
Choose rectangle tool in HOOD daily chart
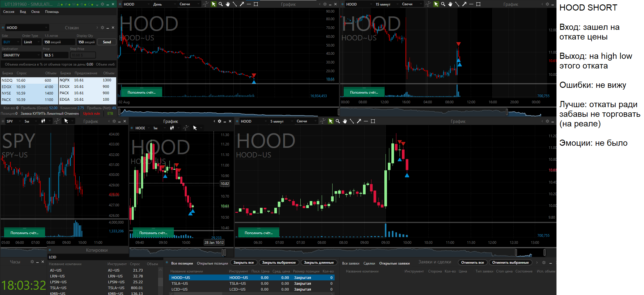pyautogui.click(x=256, y=4)
